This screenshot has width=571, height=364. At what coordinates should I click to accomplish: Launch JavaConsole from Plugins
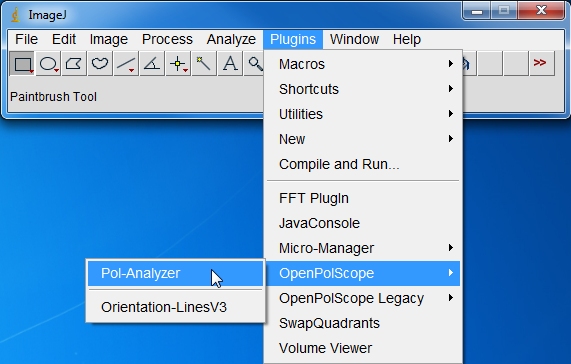point(363,223)
